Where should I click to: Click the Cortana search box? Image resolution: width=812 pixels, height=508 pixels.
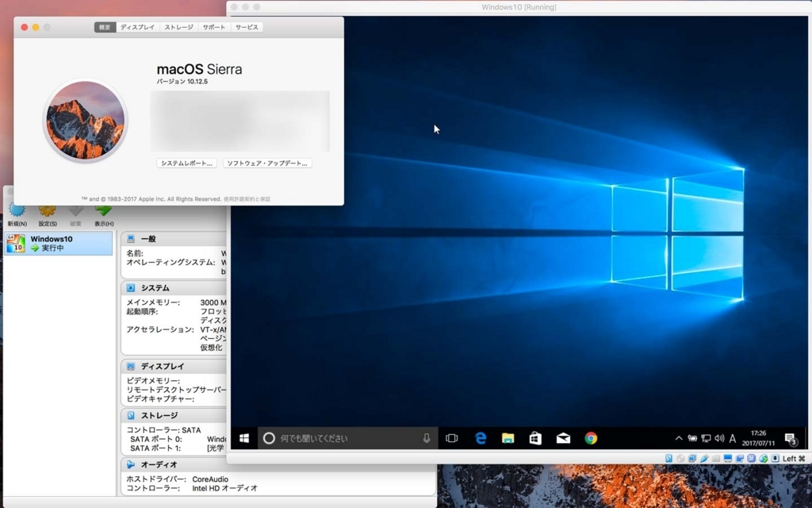tap(347, 438)
